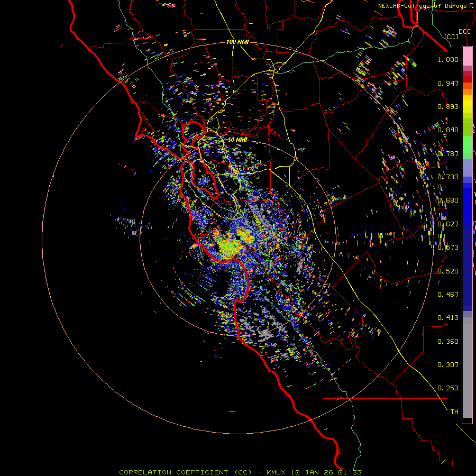Select the 0.893 scale value

point(448,106)
